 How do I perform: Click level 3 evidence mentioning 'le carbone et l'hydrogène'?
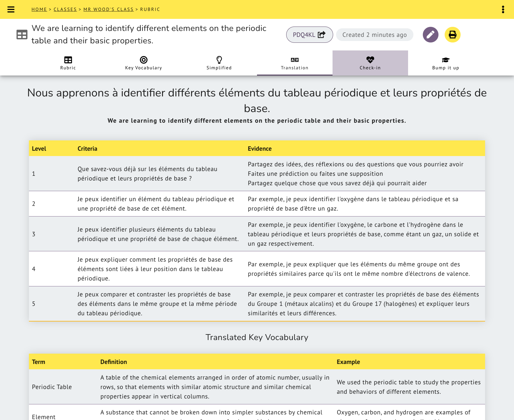[363, 234]
